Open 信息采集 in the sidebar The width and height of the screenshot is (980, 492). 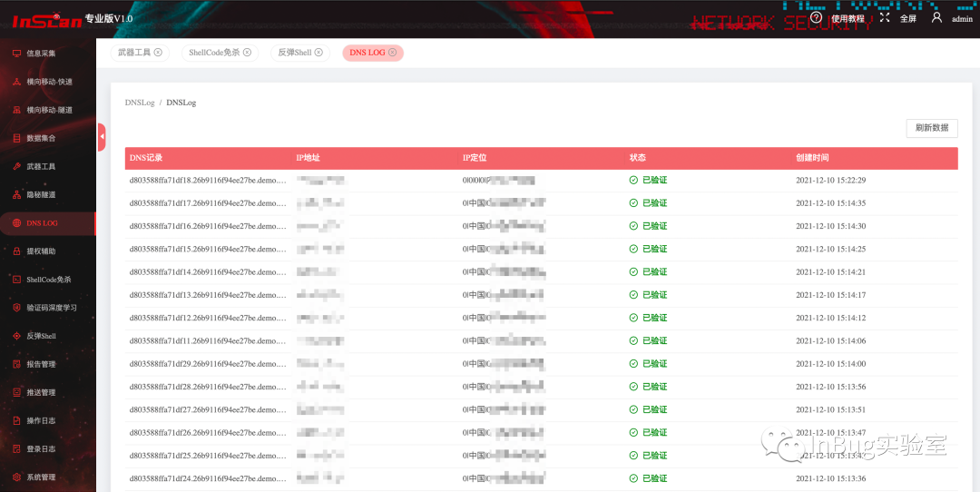tap(41, 54)
